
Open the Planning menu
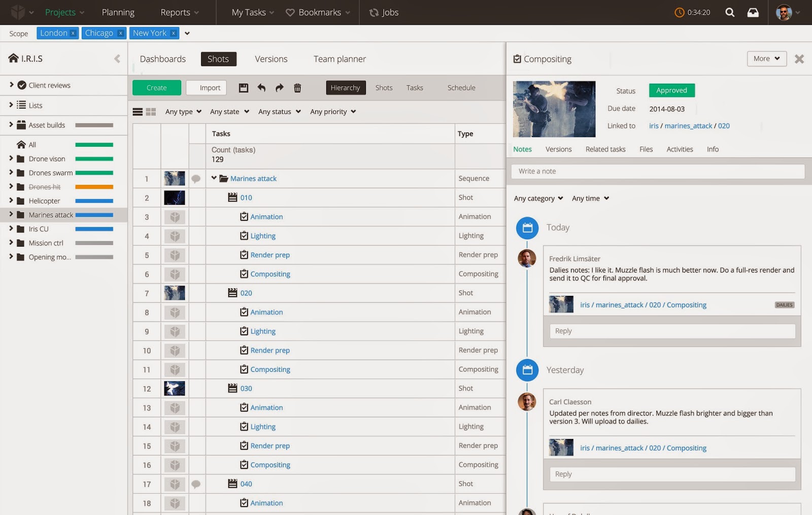pos(118,12)
